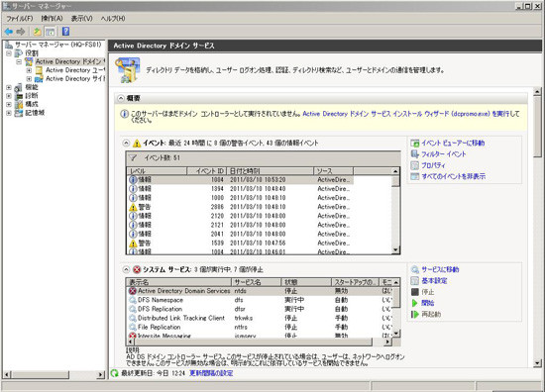Click プロパティ link in events actions

tap(433, 165)
